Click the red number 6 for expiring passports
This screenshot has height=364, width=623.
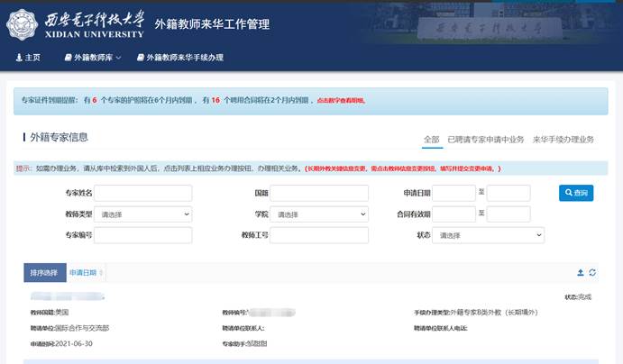(x=94, y=101)
